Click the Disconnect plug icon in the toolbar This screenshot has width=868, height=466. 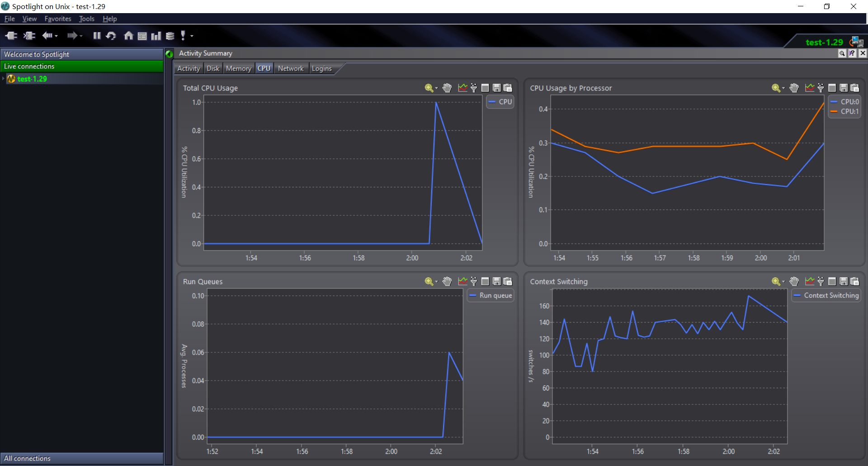click(29, 36)
